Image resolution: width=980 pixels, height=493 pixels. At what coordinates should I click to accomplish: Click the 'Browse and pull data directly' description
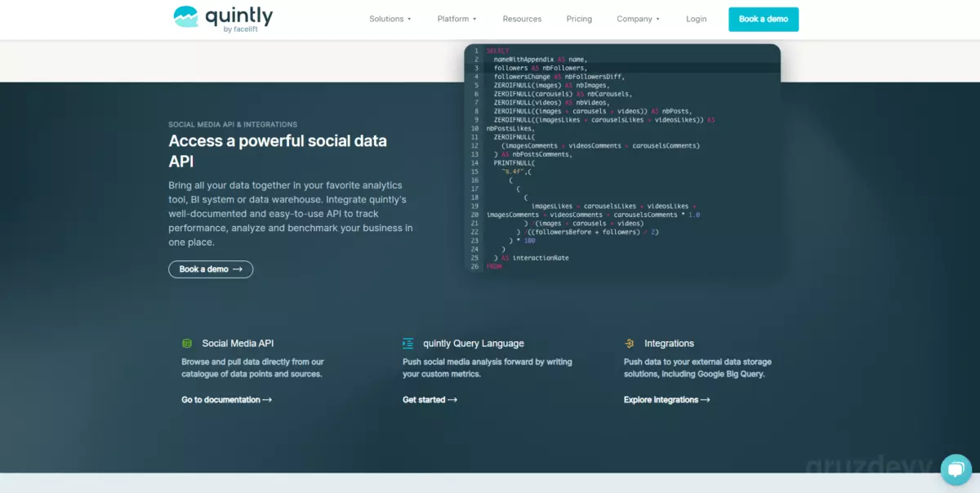click(252, 368)
